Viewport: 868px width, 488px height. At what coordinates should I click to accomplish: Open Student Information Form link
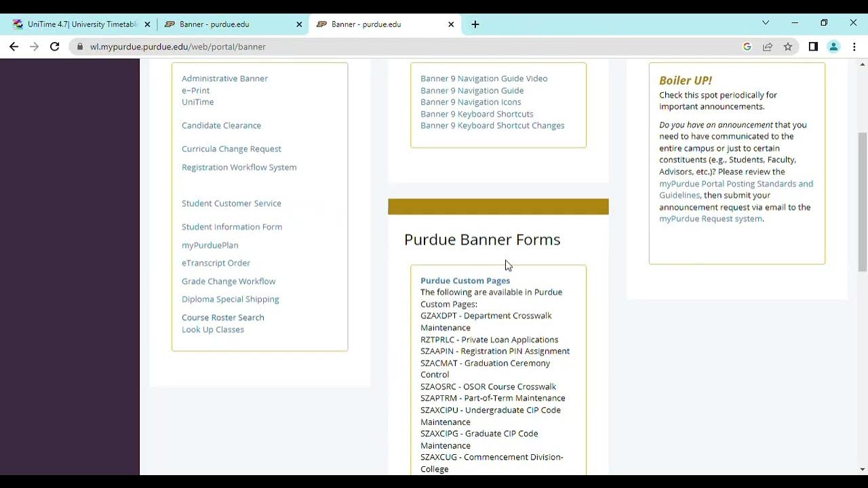click(x=232, y=227)
